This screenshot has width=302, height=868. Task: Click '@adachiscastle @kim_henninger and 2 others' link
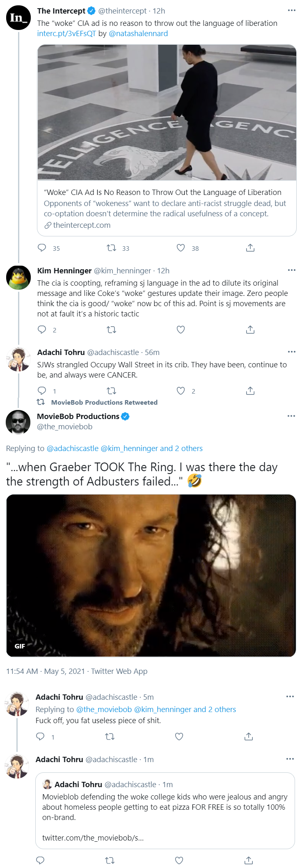coord(125,448)
